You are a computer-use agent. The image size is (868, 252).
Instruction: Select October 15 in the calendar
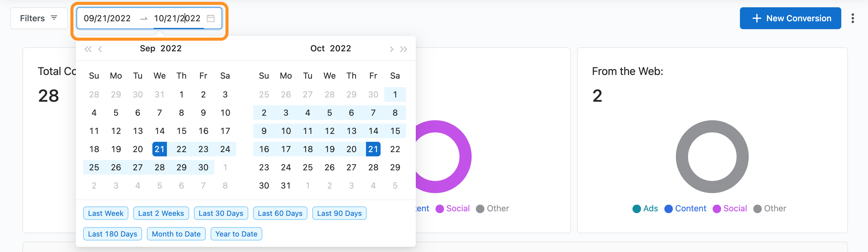[x=395, y=131]
